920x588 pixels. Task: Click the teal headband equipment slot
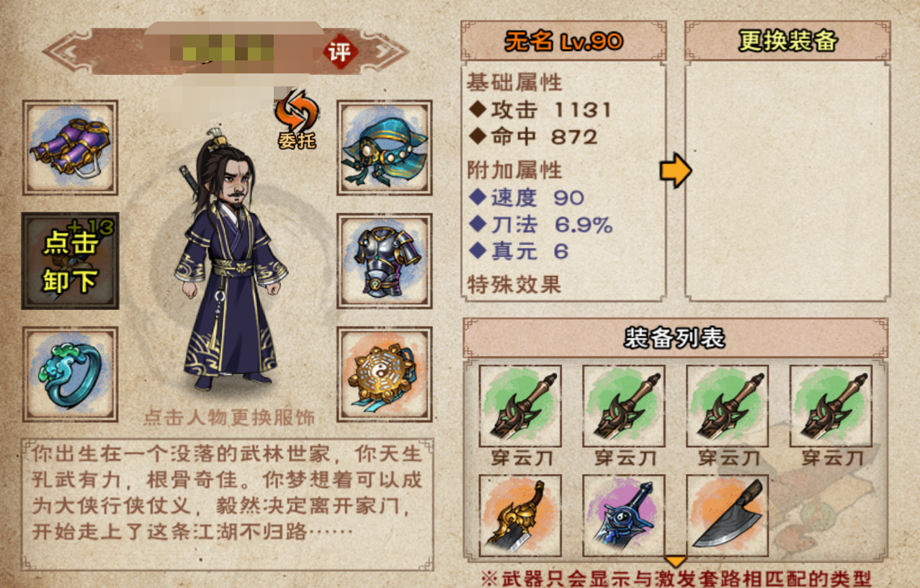385,148
